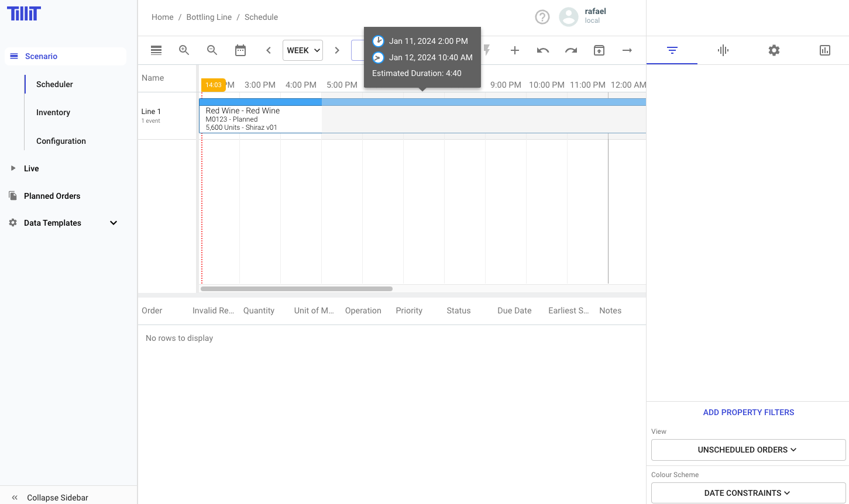This screenshot has height=504, width=849.
Task: Click the zoom out magnifier icon
Action: pos(212,50)
